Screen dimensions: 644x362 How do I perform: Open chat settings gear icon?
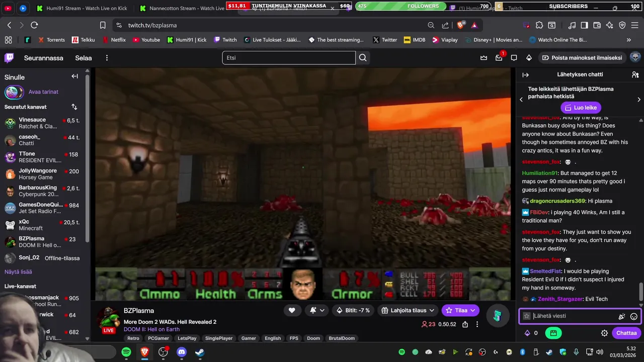coord(605,333)
